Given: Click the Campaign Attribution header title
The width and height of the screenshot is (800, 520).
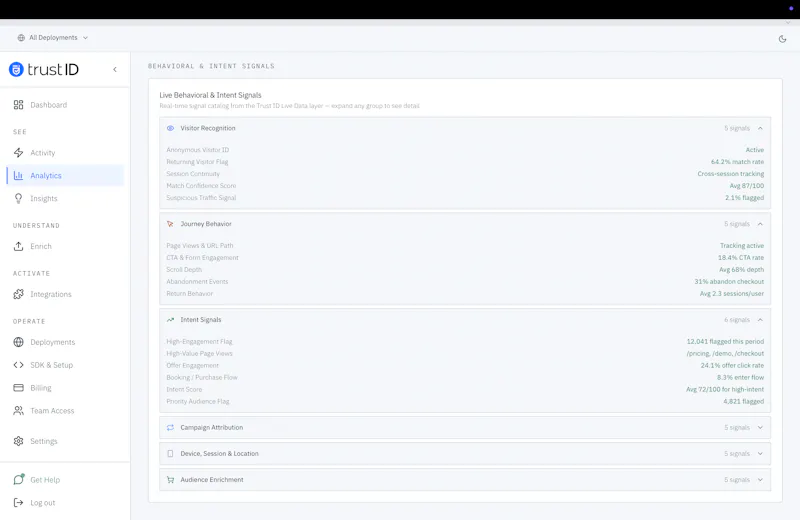Looking at the screenshot, I should tap(211, 428).
